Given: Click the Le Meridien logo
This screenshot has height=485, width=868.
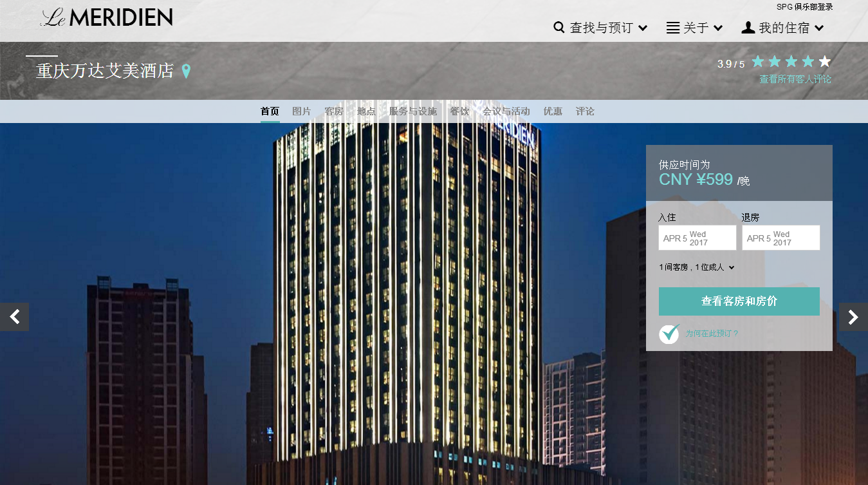Looking at the screenshot, I should [107, 17].
